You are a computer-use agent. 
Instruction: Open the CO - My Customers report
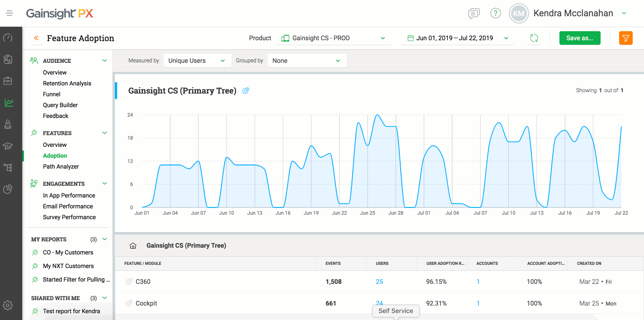(x=68, y=253)
